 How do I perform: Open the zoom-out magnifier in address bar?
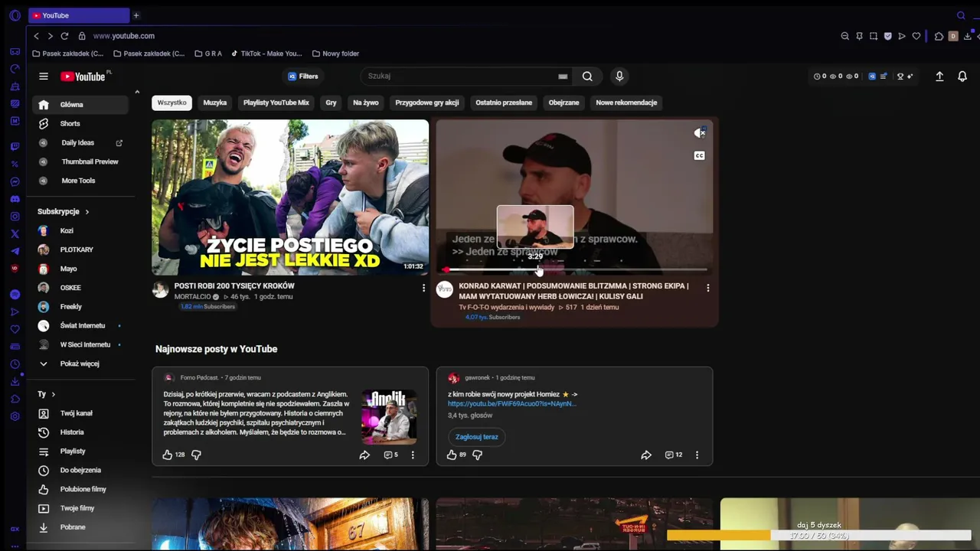click(844, 36)
